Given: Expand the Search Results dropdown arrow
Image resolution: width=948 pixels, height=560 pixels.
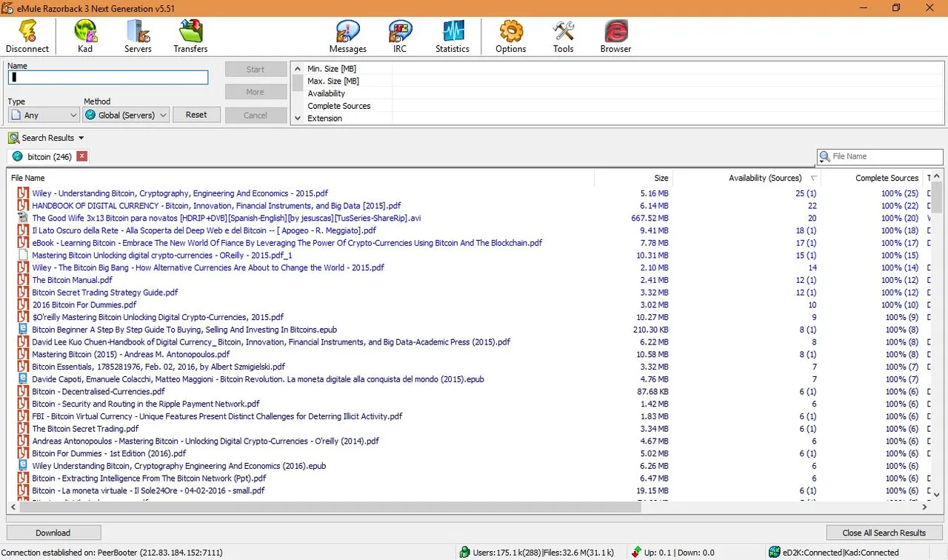Looking at the screenshot, I should 81,138.
